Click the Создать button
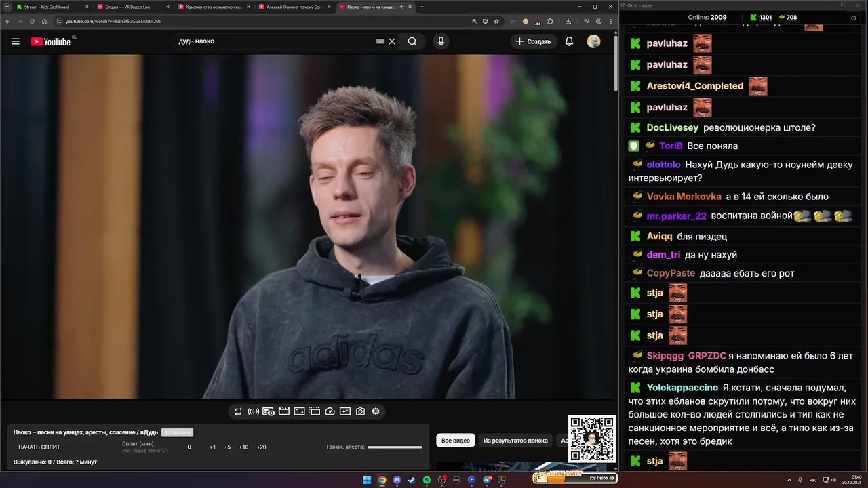868x488 pixels. (534, 41)
